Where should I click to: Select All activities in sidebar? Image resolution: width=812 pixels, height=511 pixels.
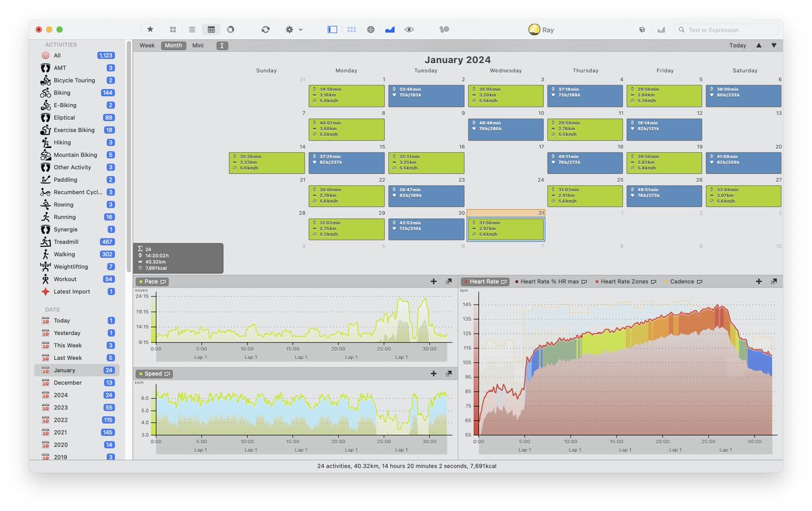[x=77, y=55]
